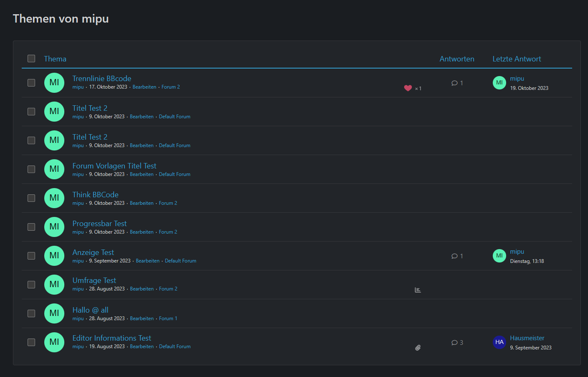Check the box for Think BBCode thread
588x377 pixels.
click(x=31, y=198)
